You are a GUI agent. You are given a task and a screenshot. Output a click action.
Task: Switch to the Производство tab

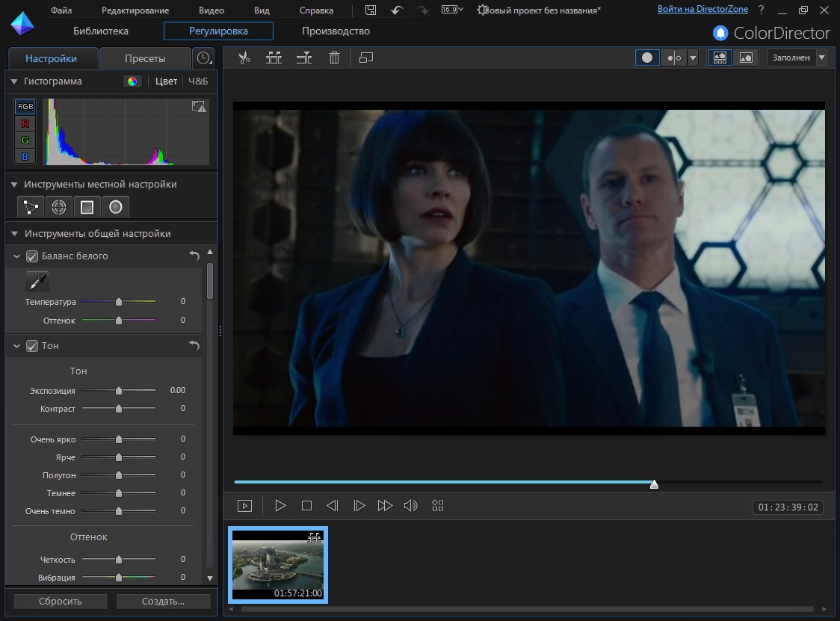click(x=336, y=31)
